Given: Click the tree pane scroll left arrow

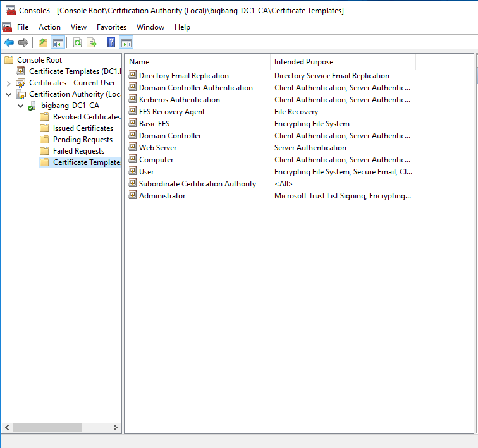Looking at the screenshot, I should (x=7, y=427).
